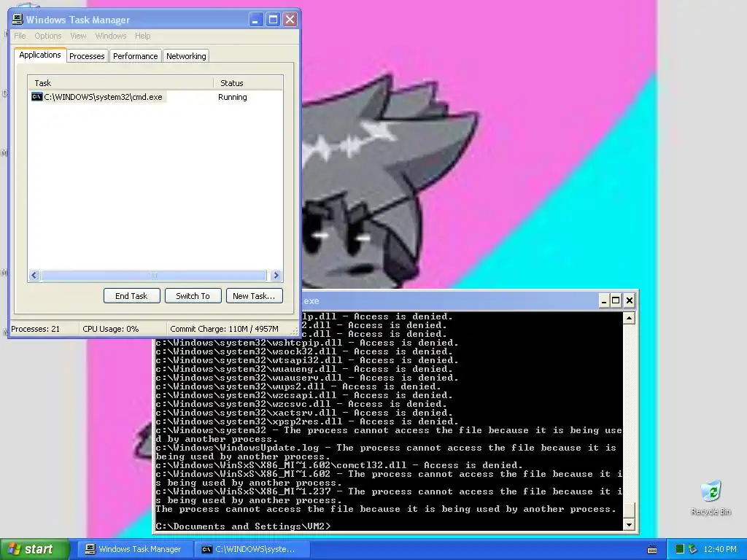Activate Windows Task Manager taskbar button

pyautogui.click(x=134, y=549)
